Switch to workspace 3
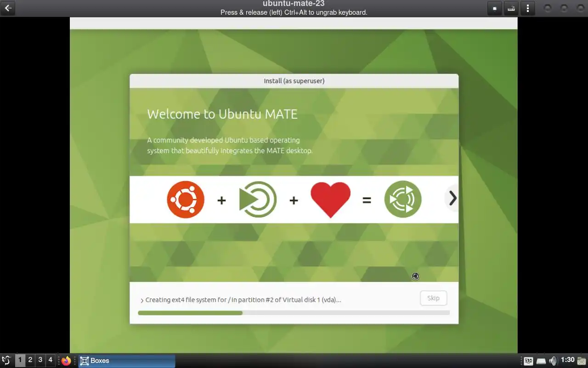Screen dimensions: 588x368 tap(40, 360)
